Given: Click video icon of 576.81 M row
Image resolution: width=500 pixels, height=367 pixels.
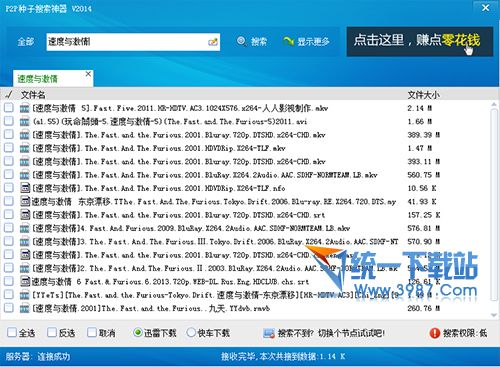Looking at the screenshot, I should 25,228.
